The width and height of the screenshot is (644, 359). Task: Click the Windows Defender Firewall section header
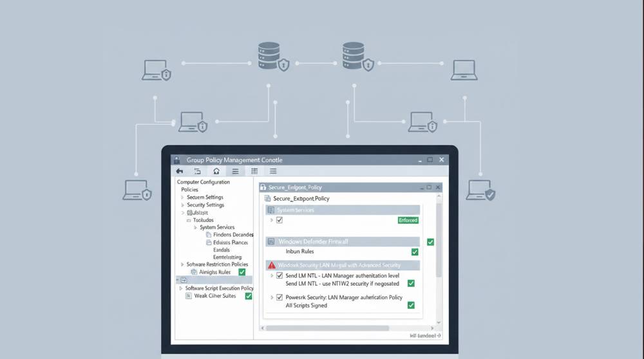[343, 242]
